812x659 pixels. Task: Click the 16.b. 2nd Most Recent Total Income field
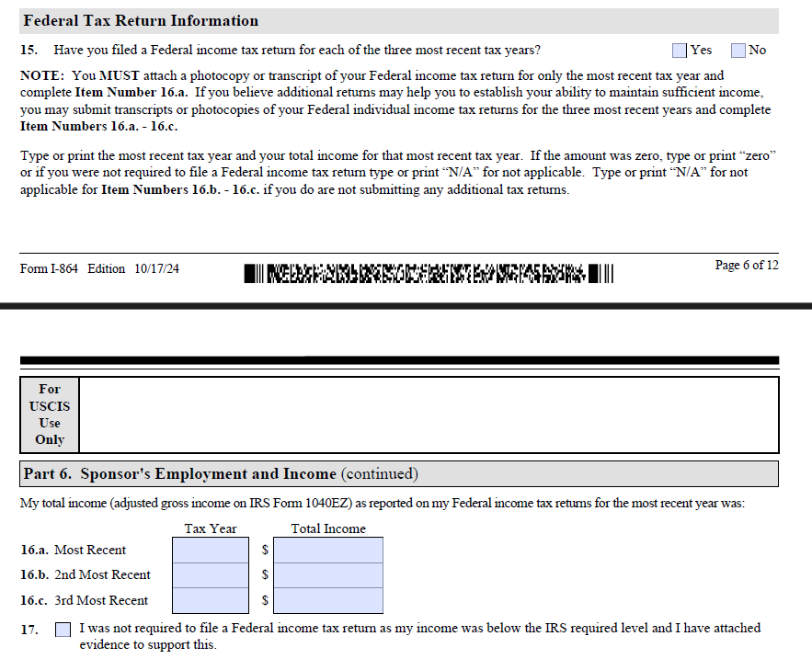point(328,575)
